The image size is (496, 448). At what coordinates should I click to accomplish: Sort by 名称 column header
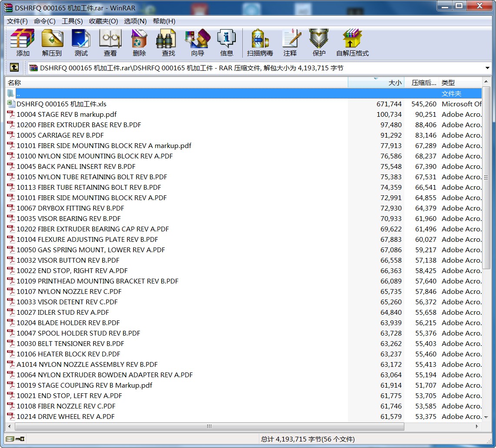(x=176, y=82)
